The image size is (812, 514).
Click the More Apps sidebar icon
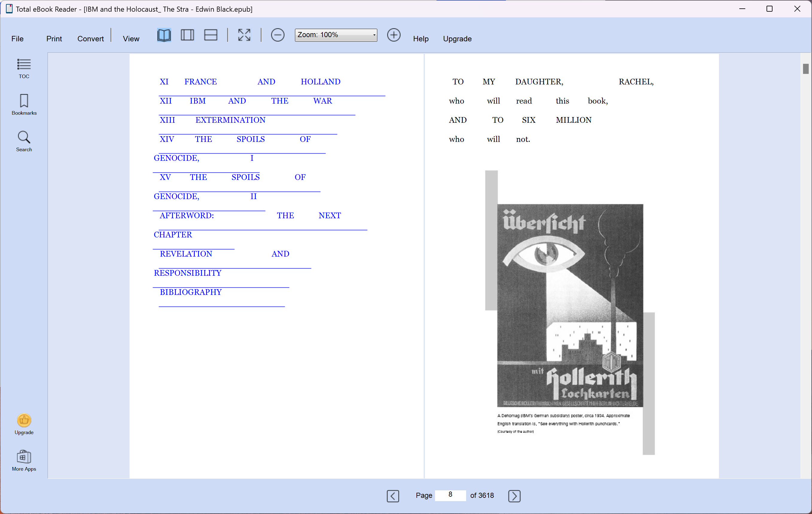tap(24, 457)
